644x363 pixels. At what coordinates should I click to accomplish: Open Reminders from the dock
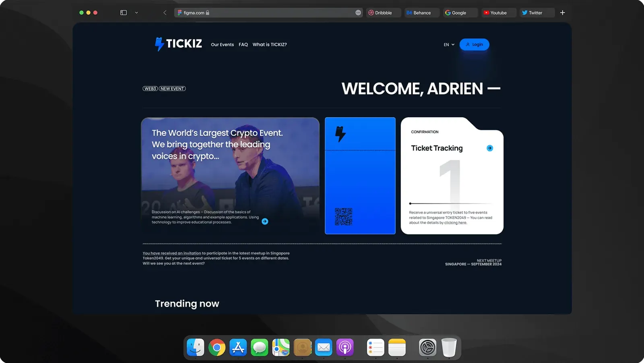pyautogui.click(x=376, y=347)
